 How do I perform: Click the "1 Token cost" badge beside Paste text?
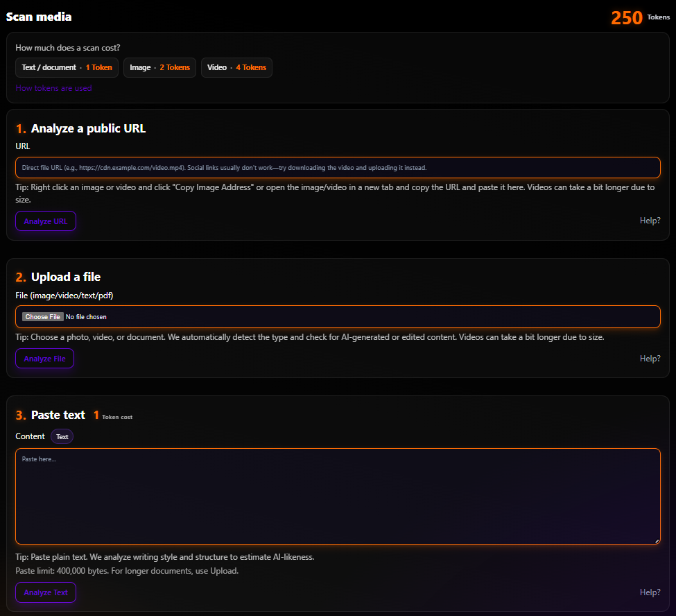[x=113, y=415]
